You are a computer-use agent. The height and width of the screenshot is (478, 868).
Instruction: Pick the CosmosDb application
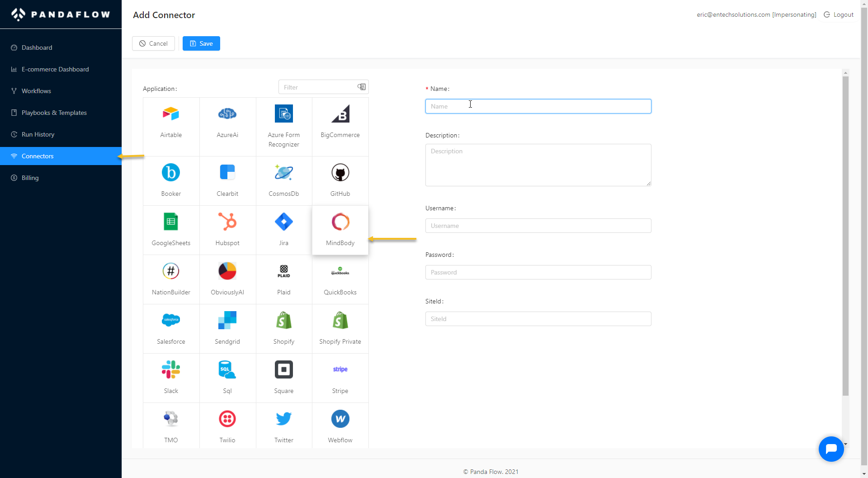[x=284, y=181]
